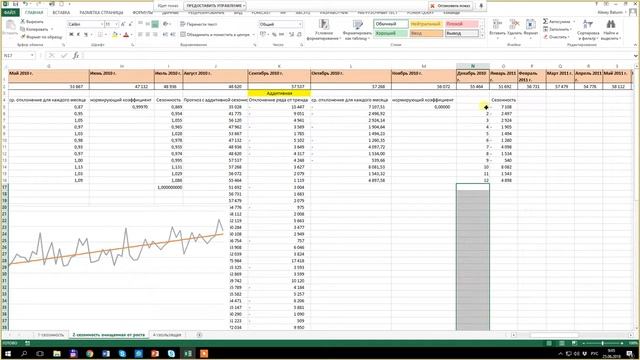Image resolution: width=640 pixels, height=360 pixels.
Task: Toggle underline formatting
Action: 86,35
